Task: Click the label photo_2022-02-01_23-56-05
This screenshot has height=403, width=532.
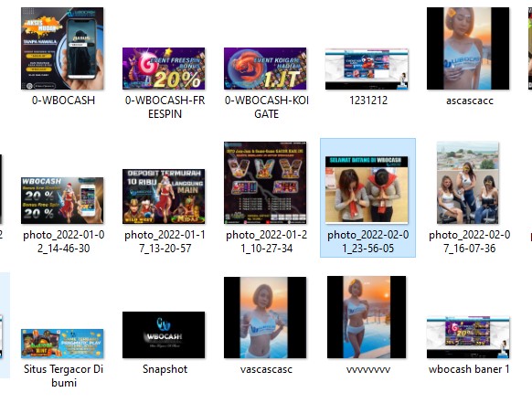Action: (368, 241)
